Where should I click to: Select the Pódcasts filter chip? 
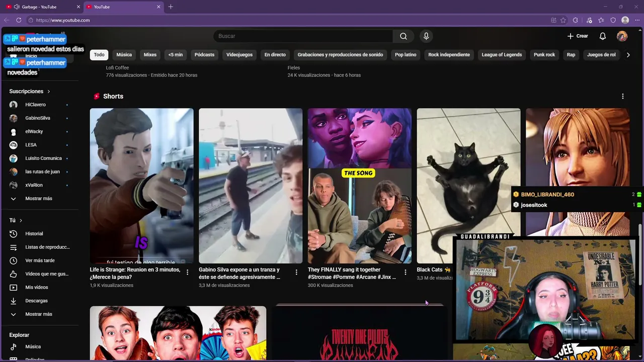tap(204, 55)
